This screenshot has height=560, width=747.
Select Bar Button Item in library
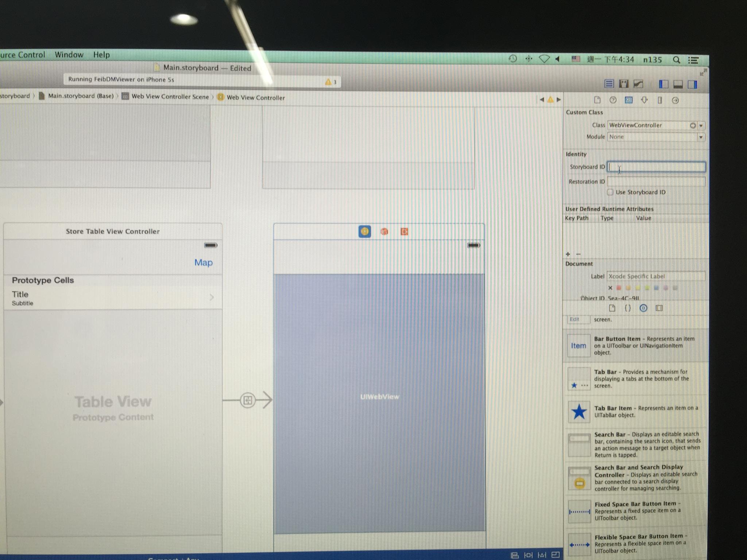point(635,345)
